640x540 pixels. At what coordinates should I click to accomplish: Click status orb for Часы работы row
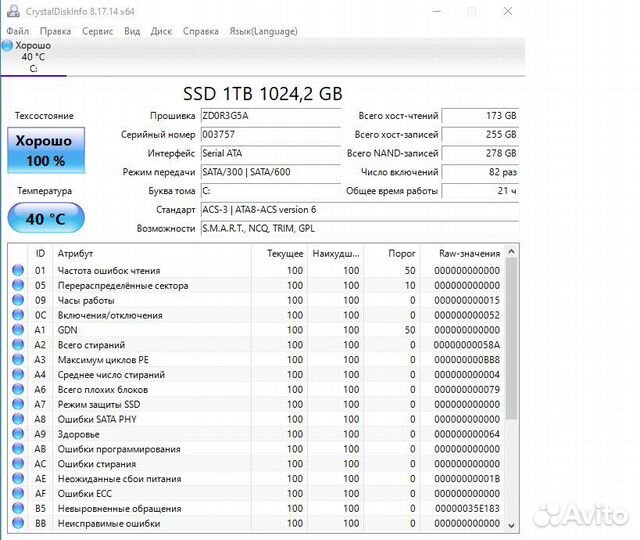pos(17,300)
